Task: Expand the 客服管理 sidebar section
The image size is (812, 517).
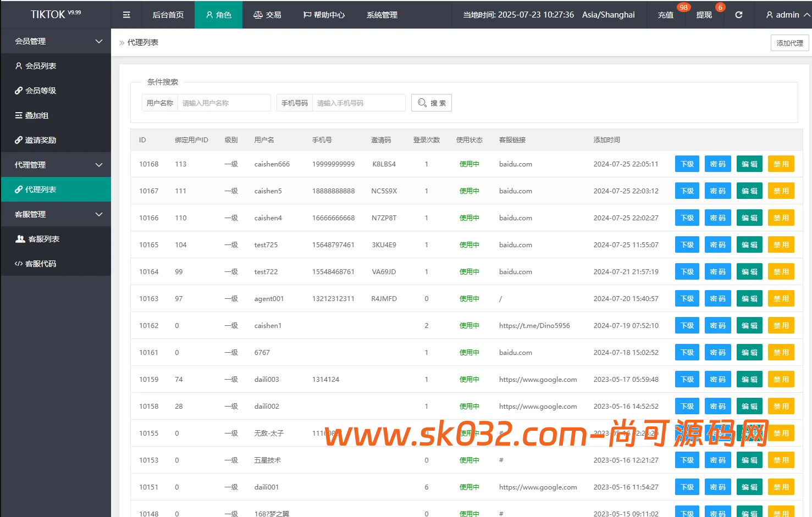Action: click(x=55, y=214)
